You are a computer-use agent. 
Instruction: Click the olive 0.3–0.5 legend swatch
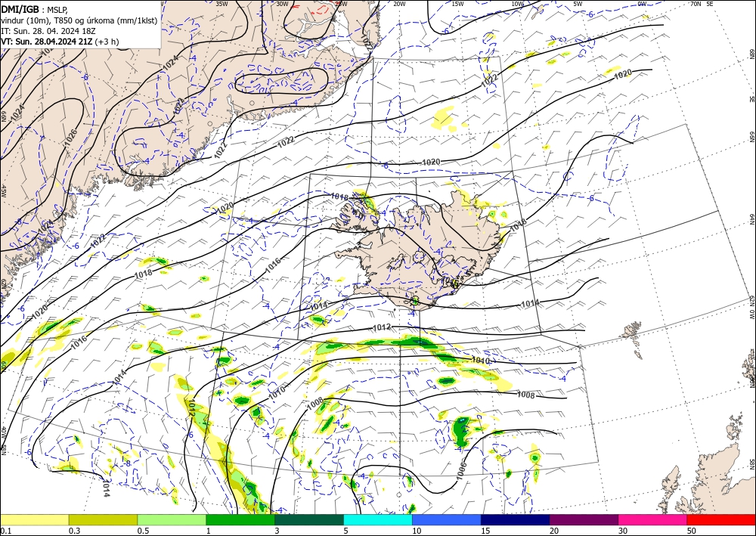tap(103, 519)
